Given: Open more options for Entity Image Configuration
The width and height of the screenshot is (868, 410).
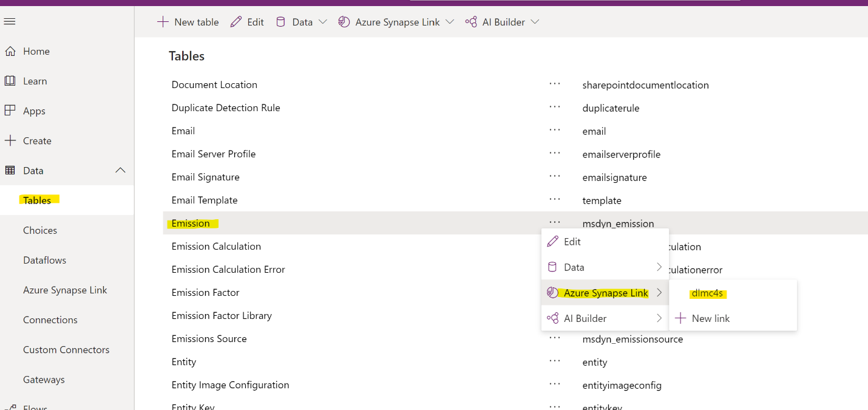Looking at the screenshot, I should click(x=555, y=384).
